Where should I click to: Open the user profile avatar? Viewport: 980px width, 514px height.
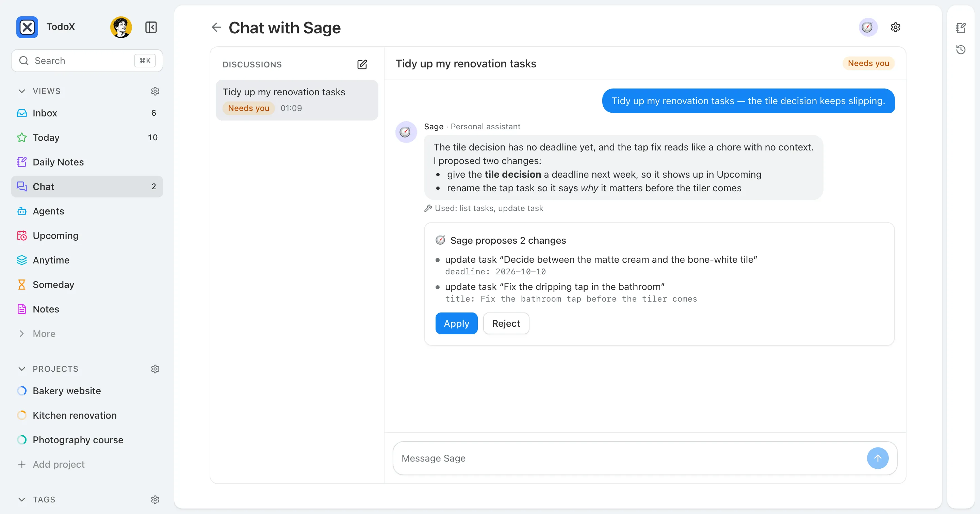click(121, 27)
